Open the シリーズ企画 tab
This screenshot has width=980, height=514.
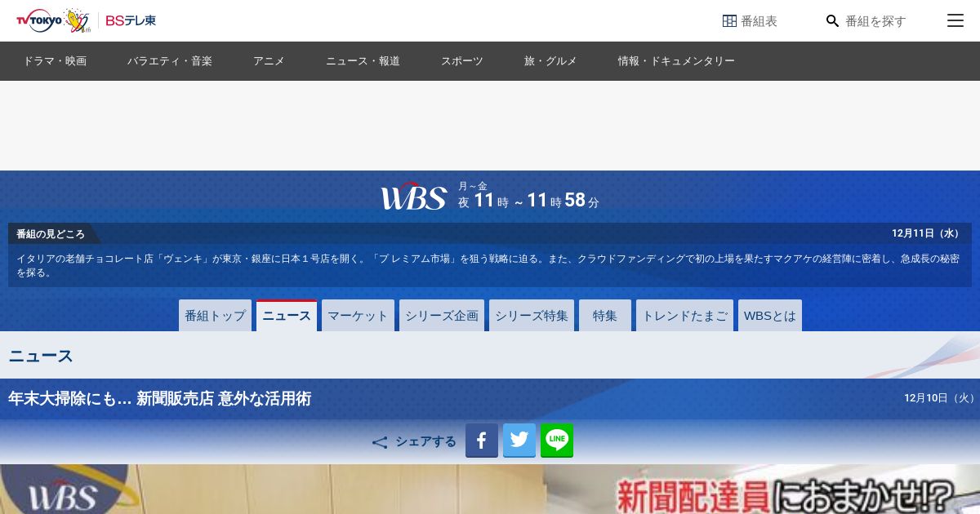tap(442, 316)
